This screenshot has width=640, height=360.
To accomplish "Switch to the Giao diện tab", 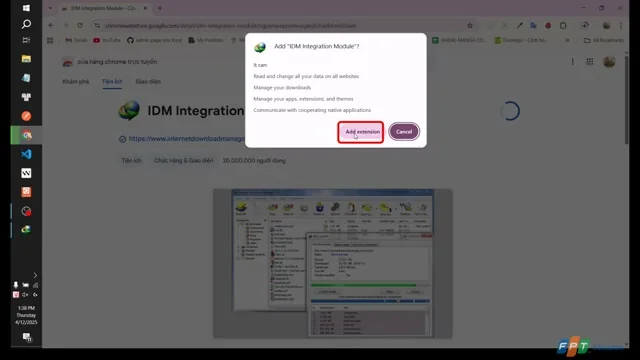I will (148, 82).
